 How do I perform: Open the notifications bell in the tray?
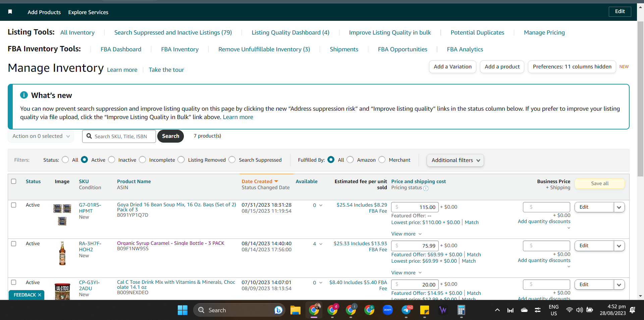[633, 310]
